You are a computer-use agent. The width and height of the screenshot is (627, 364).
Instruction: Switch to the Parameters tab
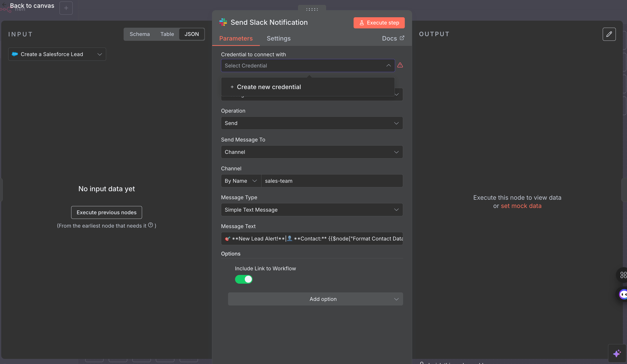236,38
